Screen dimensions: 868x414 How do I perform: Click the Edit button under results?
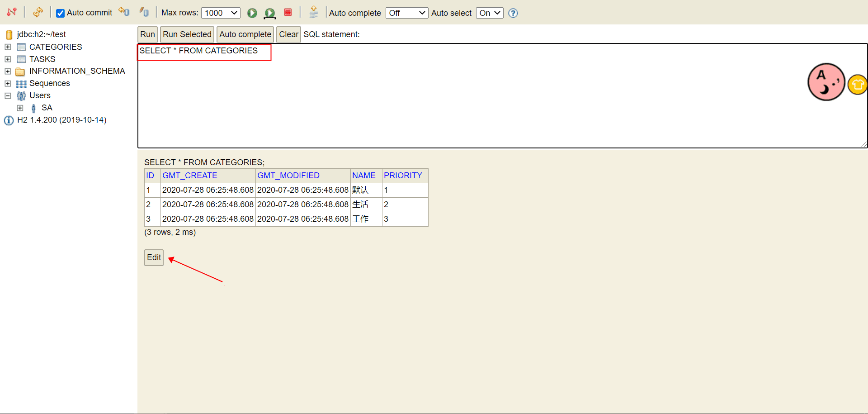point(154,257)
